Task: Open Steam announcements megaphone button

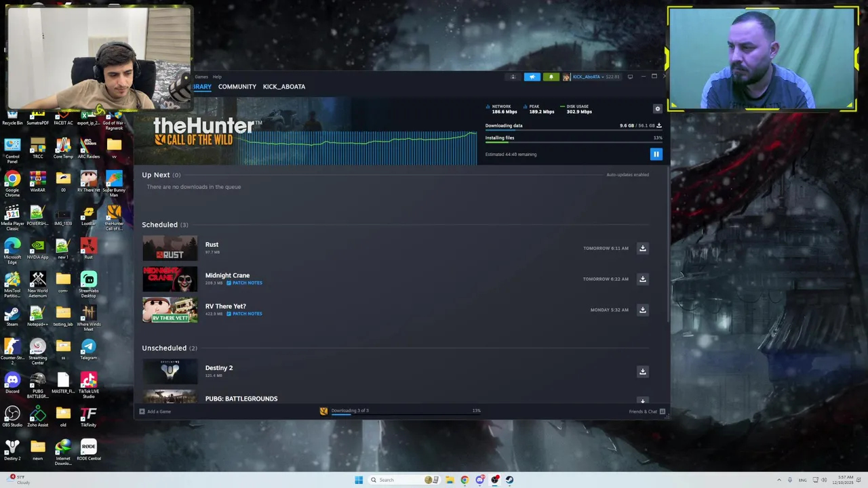Action: coord(532,77)
